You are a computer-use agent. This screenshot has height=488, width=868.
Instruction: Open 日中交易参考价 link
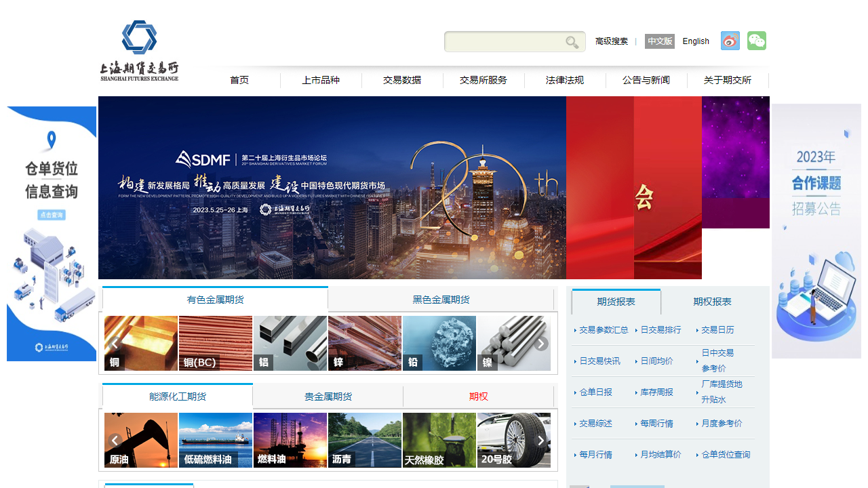(x=717, y=361)
